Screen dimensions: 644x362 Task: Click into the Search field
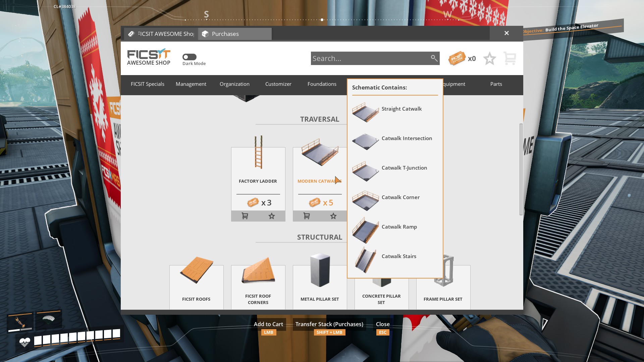click(369, 59)
